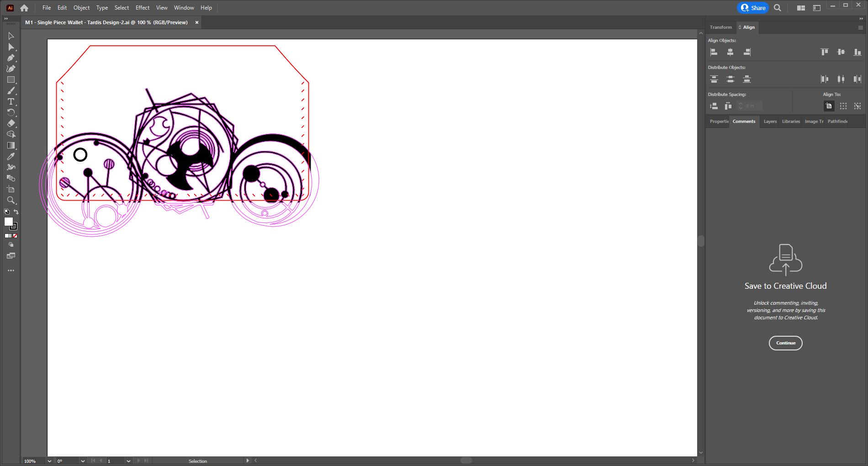Select the Type tool

point(11,102)
